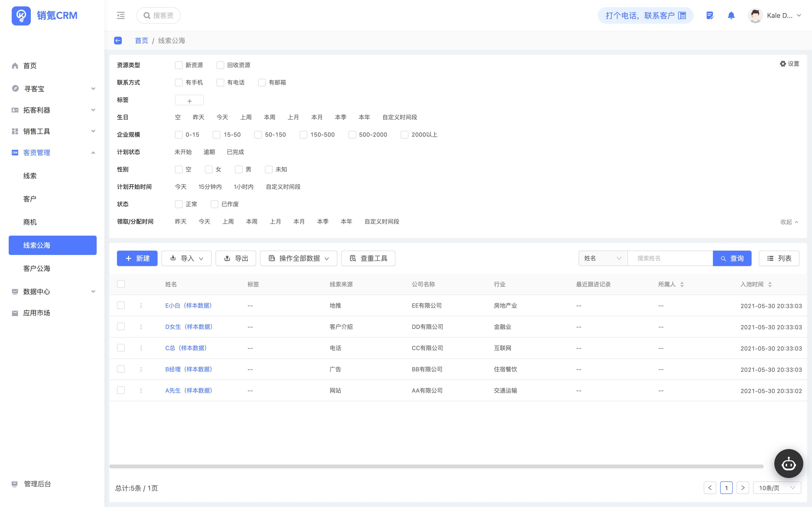The width and height of the screenshot is (812, 507).
Task: Click the 搜索姓名 input field
Action: [670, 258]
